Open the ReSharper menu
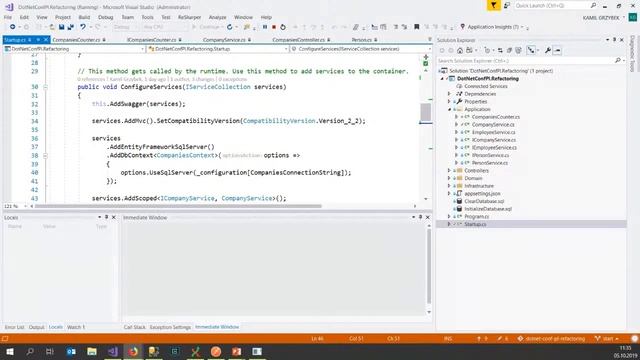Image resolution: width=640 pixels, height=360 pixels. pyautogui.click(x=189, y=17)
